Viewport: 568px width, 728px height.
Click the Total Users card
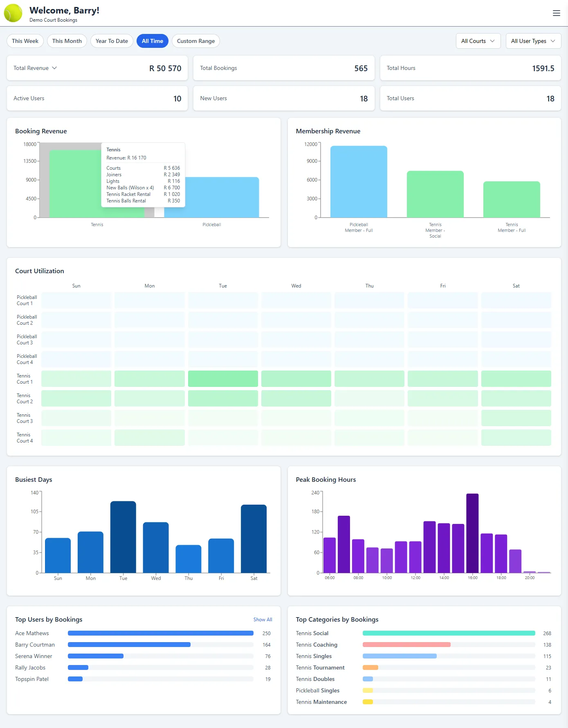tap(470, 98)
